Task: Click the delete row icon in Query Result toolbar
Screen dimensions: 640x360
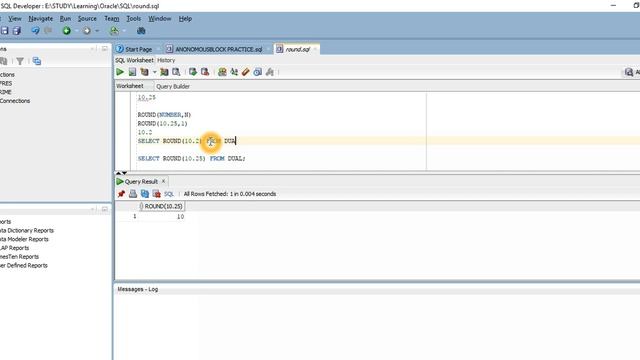Action: tap(156, 194)
